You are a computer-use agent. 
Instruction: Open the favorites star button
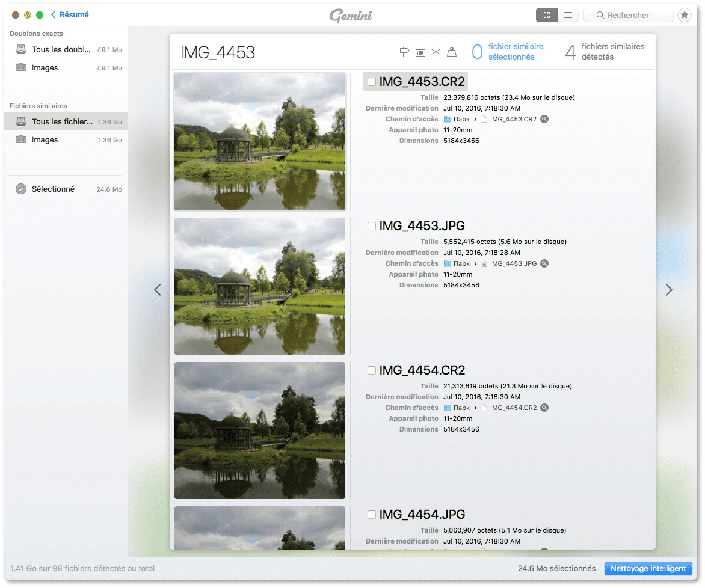pos(685,15)
